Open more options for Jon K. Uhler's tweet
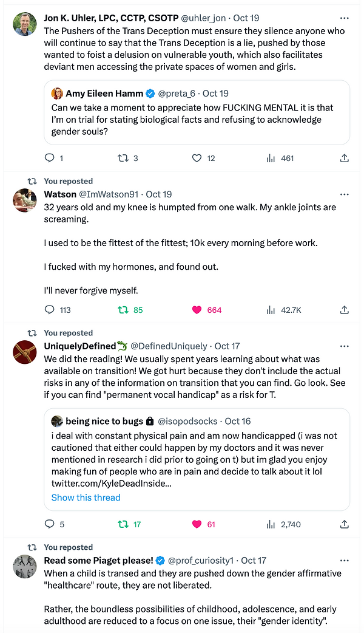Image resolution: width=364 pixels, height=633 pixels. coord(344,18)
